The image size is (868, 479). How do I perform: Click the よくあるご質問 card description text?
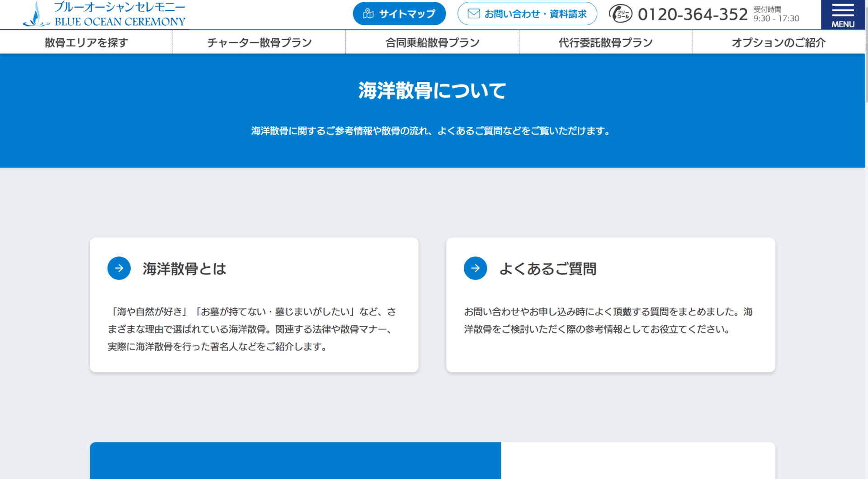click(609, 320)
